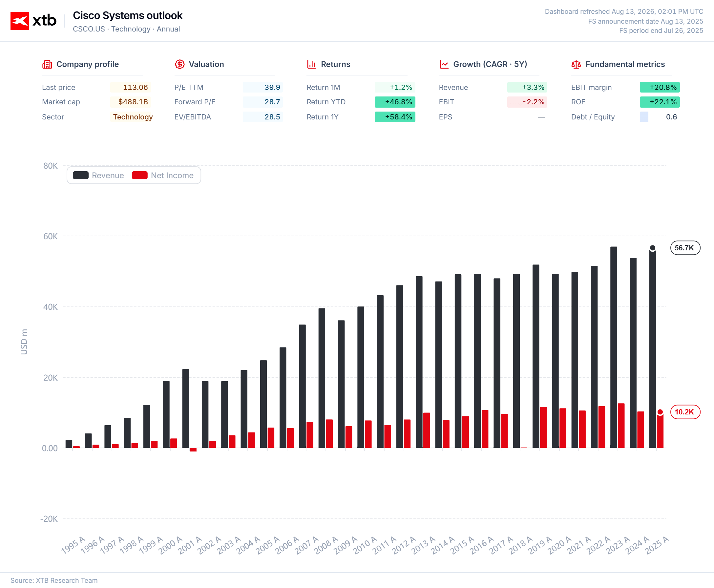Click the Debt / Equity value 0.6
Screen dimensions: 714x588
point(671,117)
